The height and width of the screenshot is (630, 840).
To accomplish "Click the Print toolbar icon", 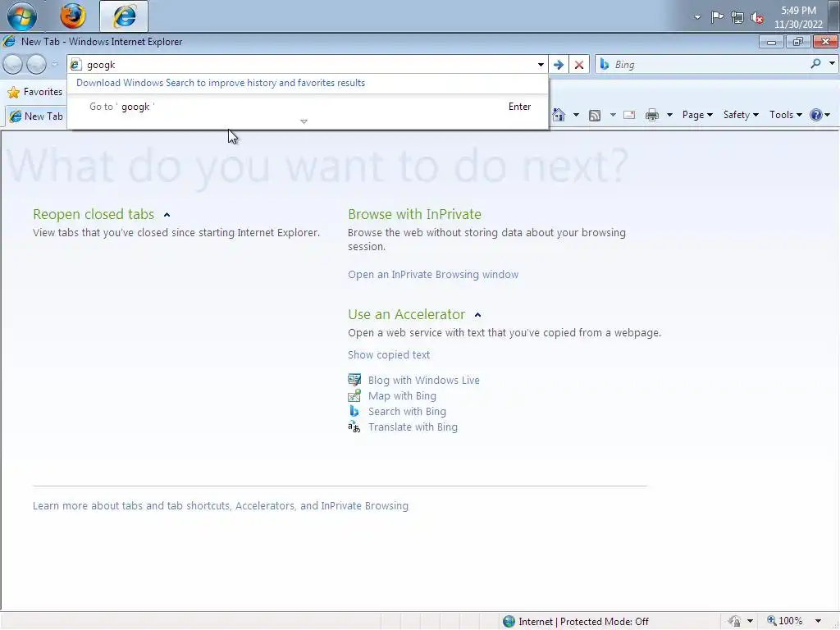I will [652, 115].
